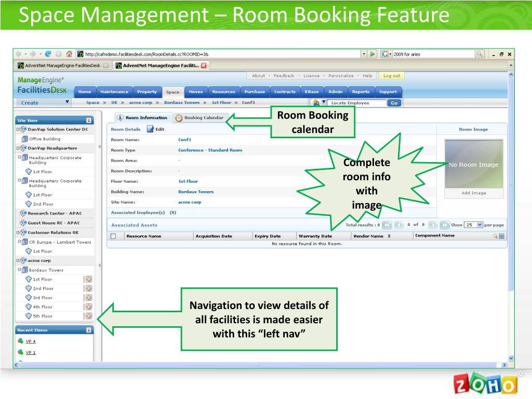
Task: Open the per page count dropdown
Action: pyautogui.click(x=480, y=224)
